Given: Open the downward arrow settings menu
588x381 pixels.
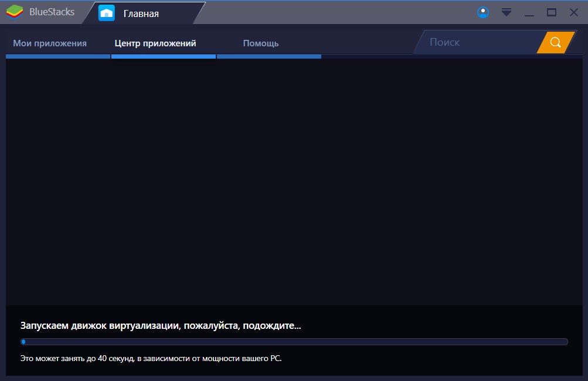Looking at the screenshot, I should (x=507, y=12).
